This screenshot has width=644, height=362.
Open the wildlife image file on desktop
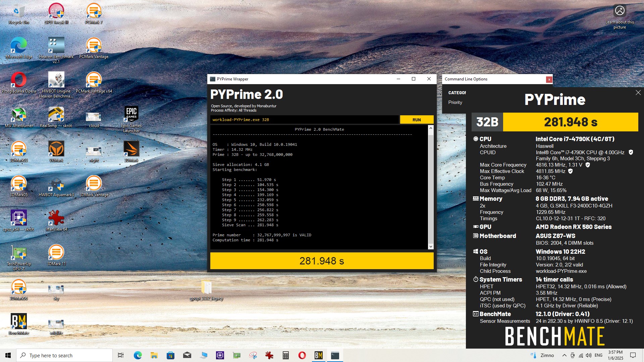[56, 327]
